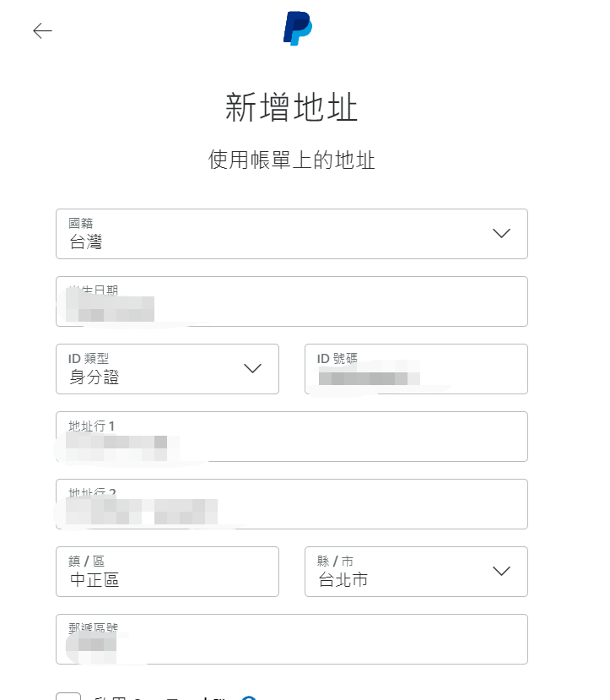Click the PayPal logo at top
The height and width of the screenshot is (700, 610).
297,29
